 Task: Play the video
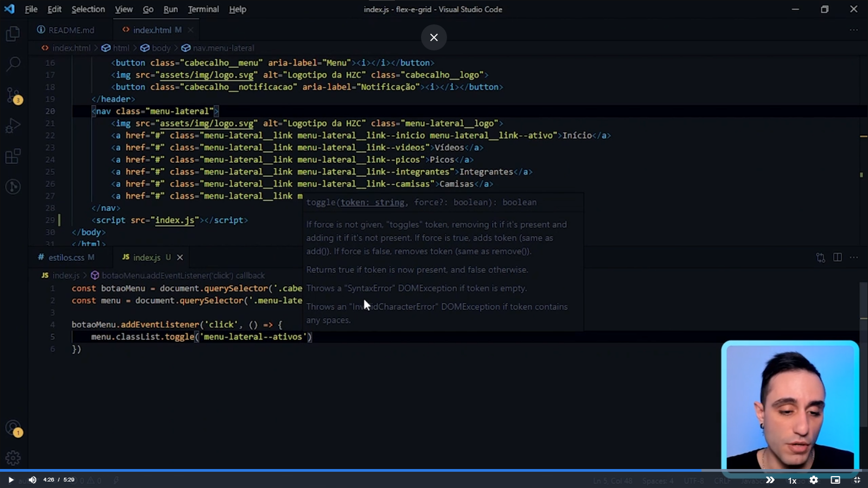tap(11, 480)
